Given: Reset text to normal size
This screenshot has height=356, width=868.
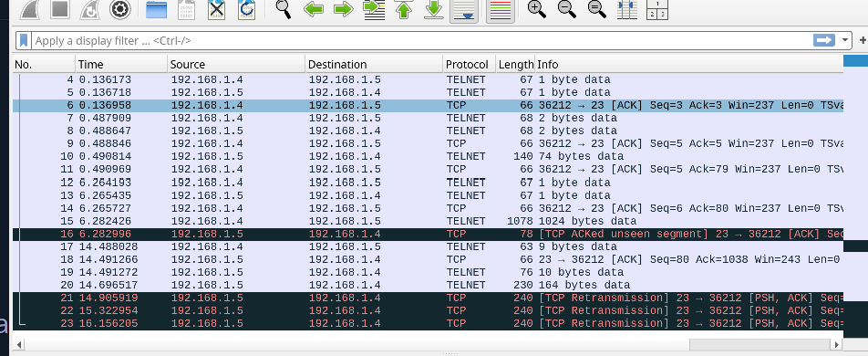Looking at the screenshot, I should click(x=596, y=9).
